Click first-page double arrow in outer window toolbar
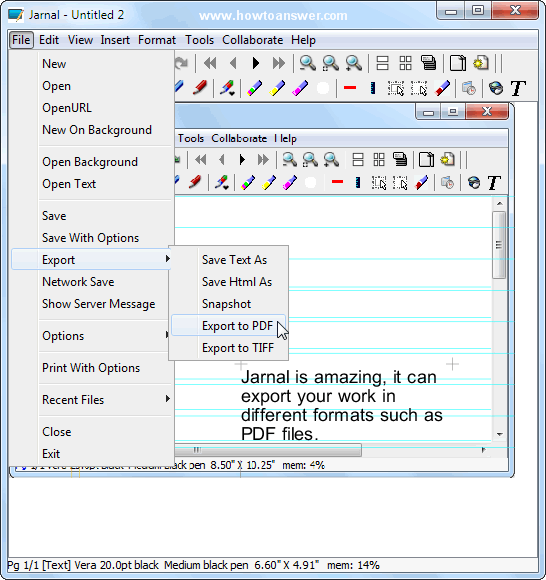Screen dimensions: 546x580 pos(210,64)
